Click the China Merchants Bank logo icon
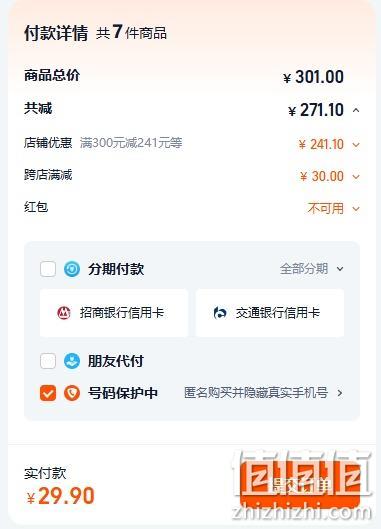 (64, 313)
